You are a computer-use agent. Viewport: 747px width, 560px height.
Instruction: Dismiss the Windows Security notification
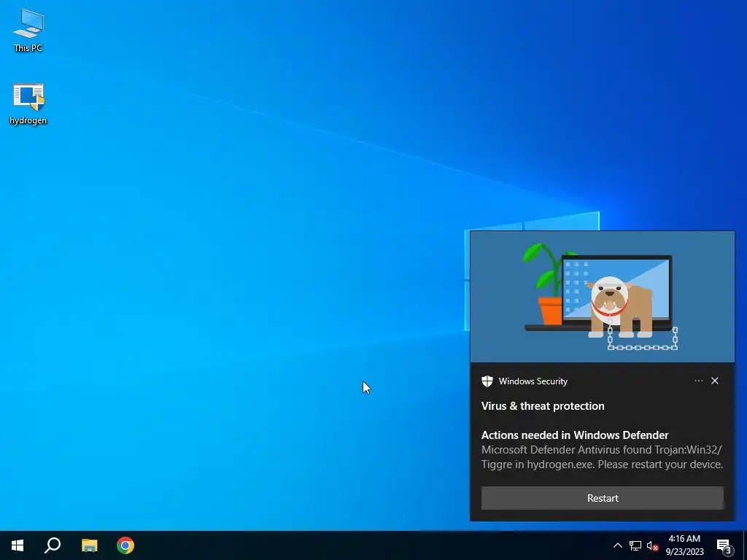715,381
